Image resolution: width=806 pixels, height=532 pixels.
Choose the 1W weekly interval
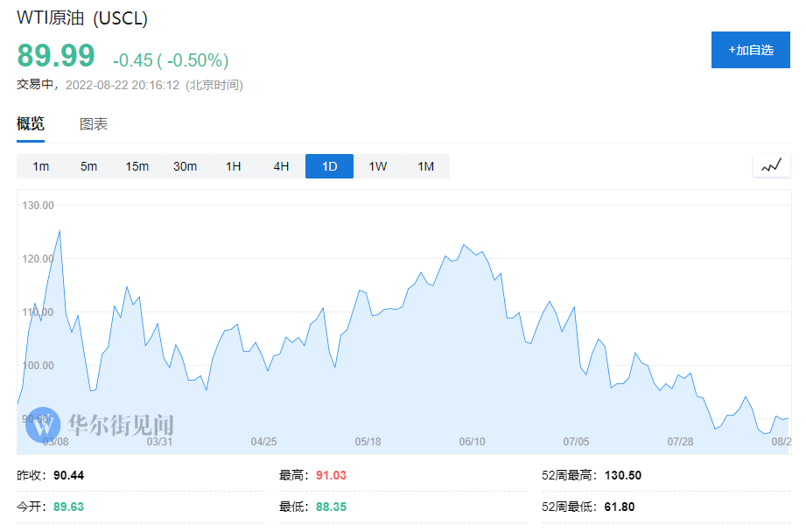click(x=377, y=166)
